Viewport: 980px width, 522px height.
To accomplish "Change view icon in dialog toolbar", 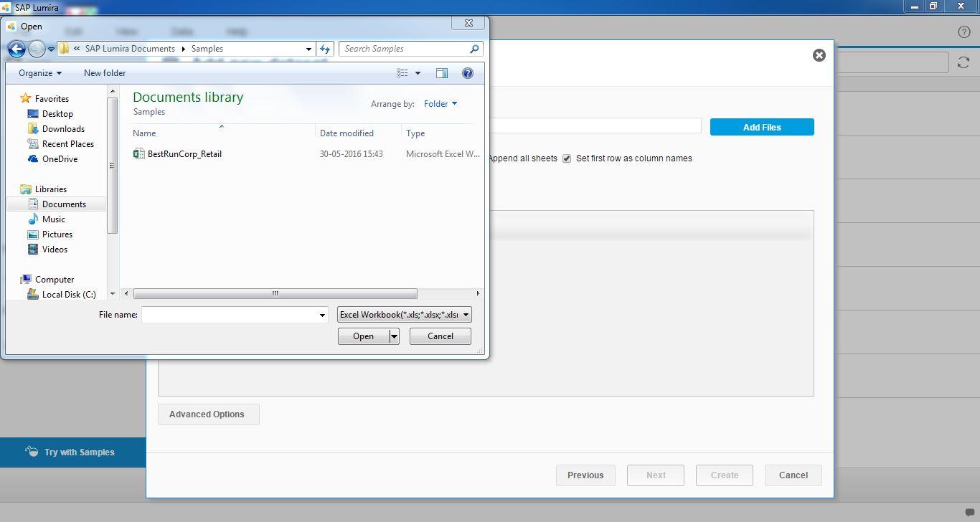I will click(x=402, y=73).
